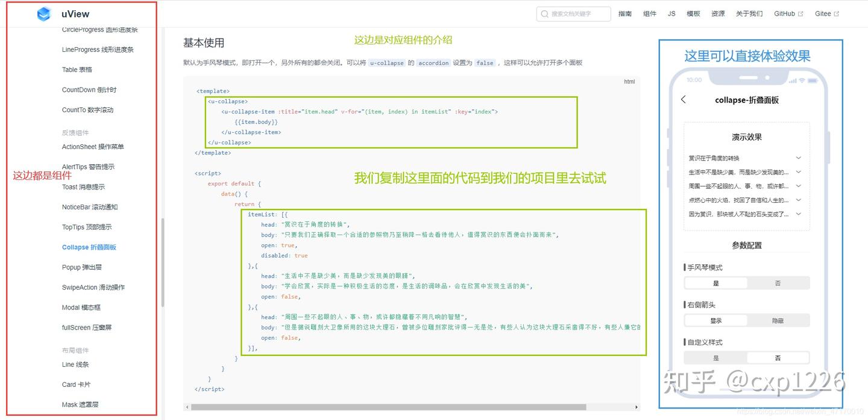
Task: Open the 组件 nav item
Action: coord(650,14)
